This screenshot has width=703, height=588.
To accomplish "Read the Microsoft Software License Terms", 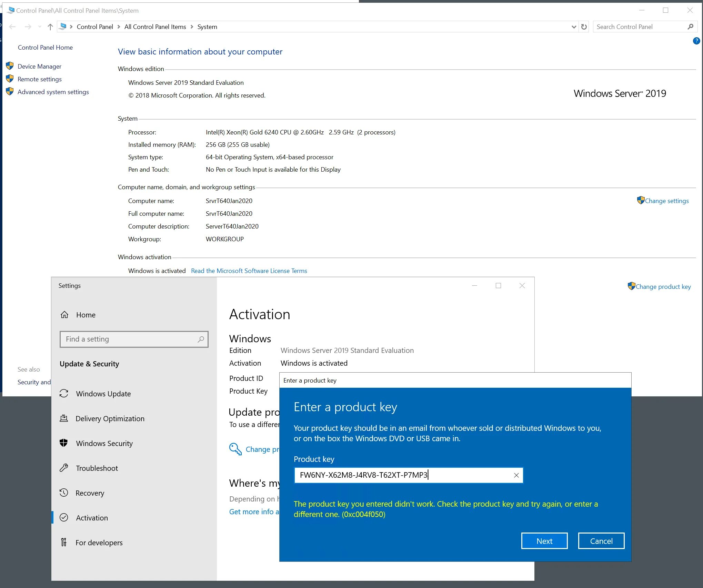I will click(x=249, y=271).
